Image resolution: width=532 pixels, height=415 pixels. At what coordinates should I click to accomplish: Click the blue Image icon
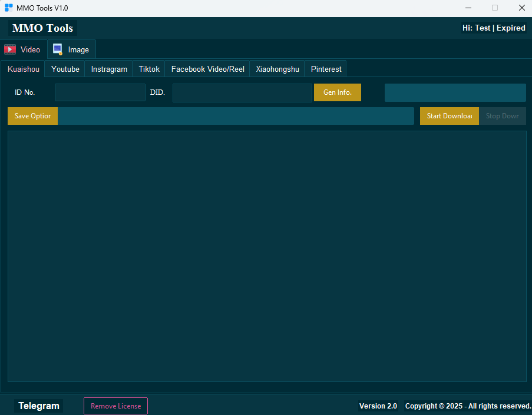pyautogui.click(x=58, y=49)
